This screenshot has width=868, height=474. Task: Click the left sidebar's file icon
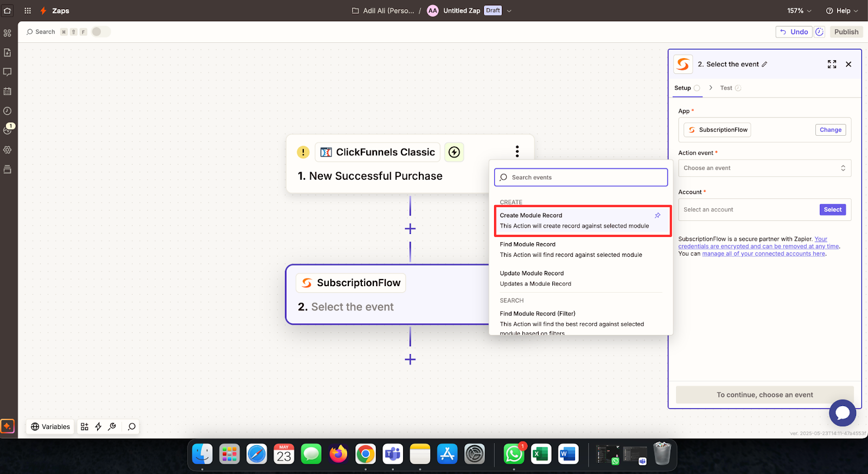[8, 53]
